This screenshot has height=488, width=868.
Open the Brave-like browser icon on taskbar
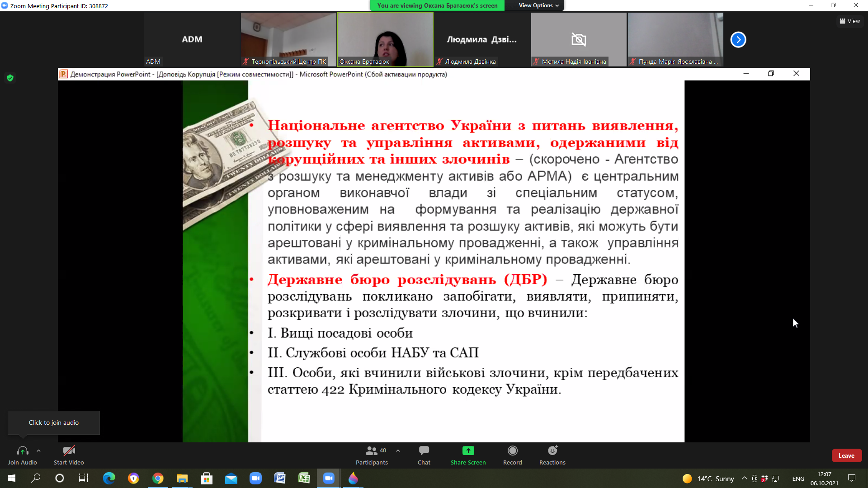133,478
